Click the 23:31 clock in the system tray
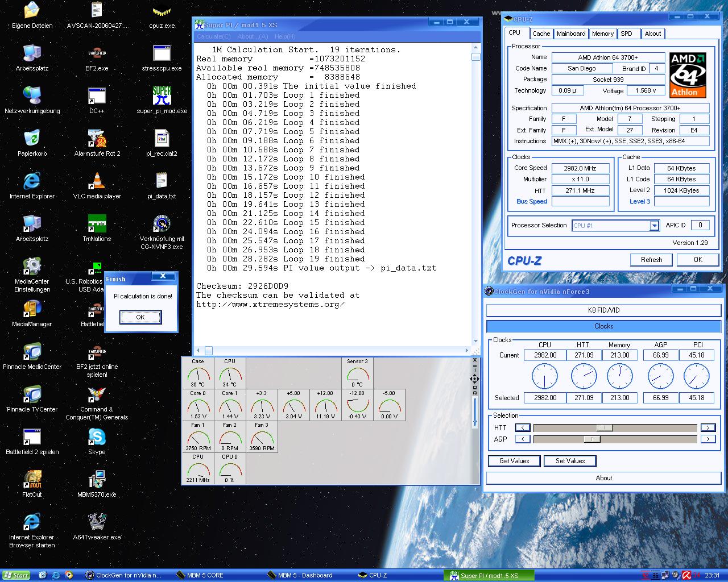 [x=712, y=575]
